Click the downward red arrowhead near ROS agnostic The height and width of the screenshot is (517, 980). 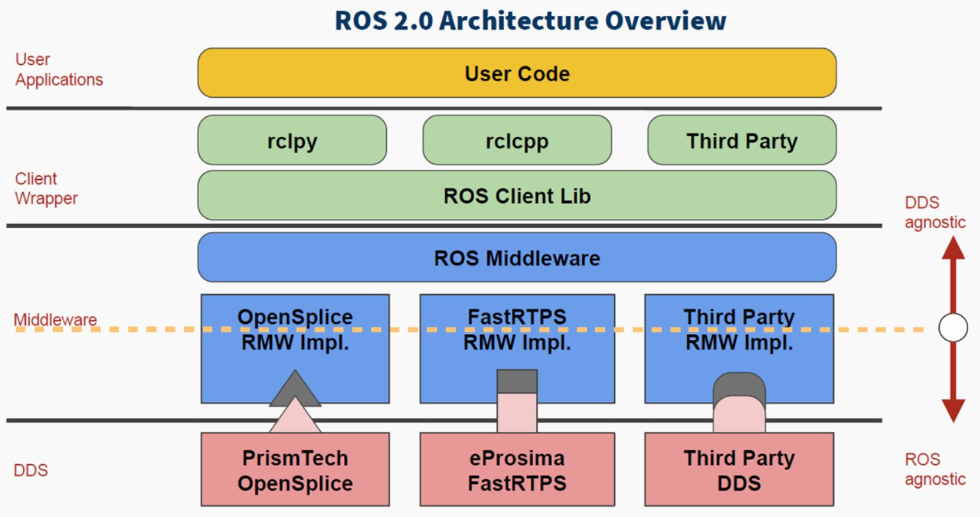point(953,410)
